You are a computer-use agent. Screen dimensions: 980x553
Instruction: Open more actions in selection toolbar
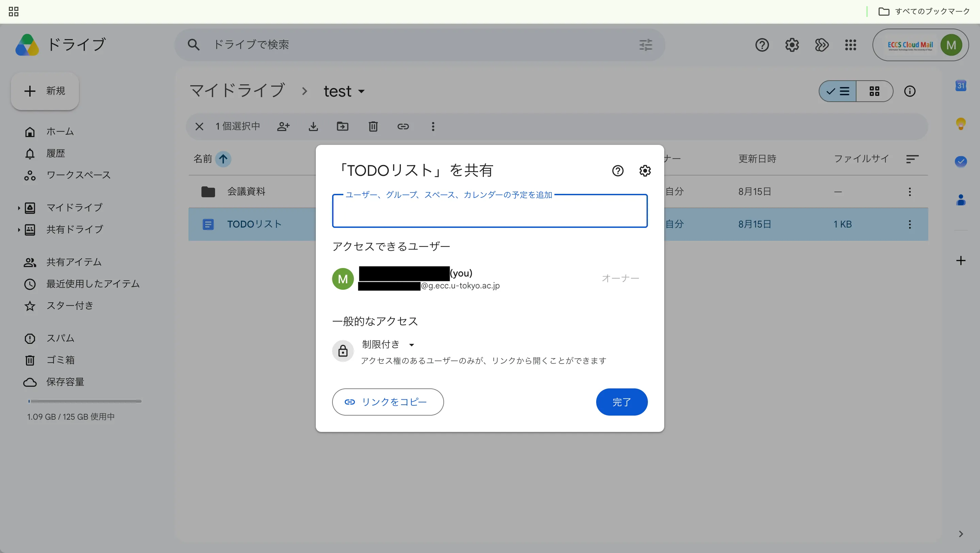(433, 126)
